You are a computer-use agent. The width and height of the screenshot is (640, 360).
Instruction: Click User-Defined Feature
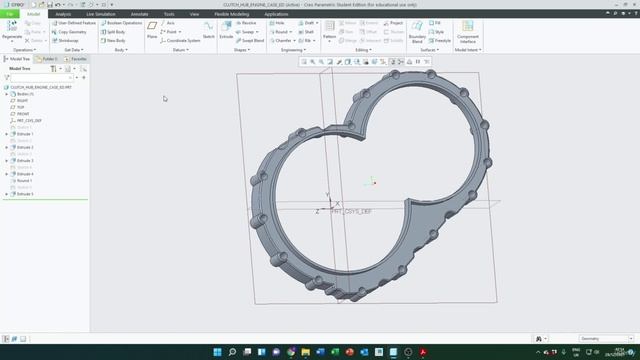pyautogui.click(x=73, y=23)
